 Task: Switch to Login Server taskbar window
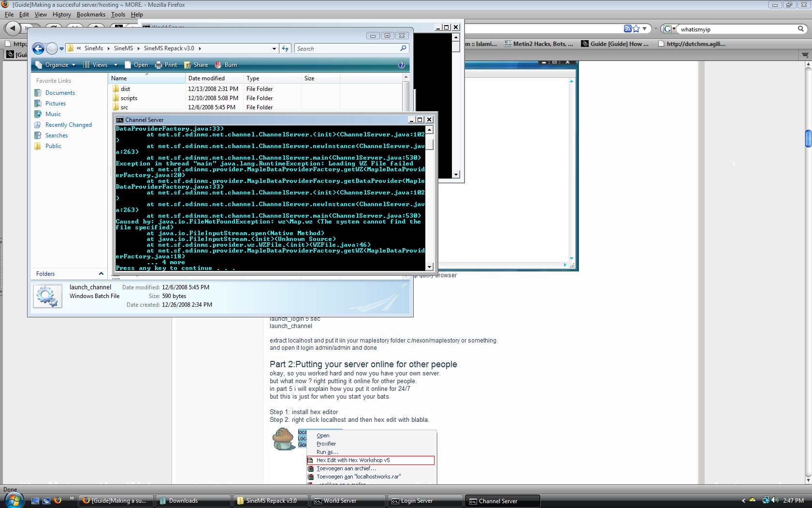click(425, 501)
